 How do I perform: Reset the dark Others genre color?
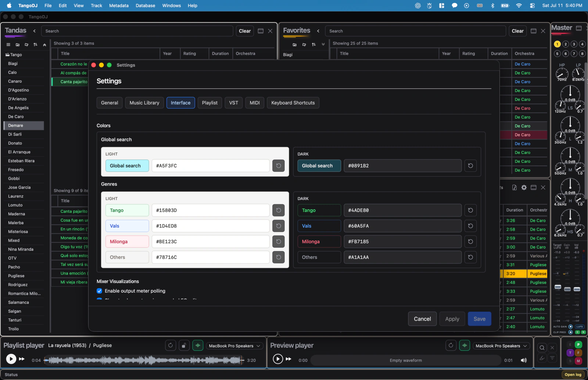(x=470, y=257)
